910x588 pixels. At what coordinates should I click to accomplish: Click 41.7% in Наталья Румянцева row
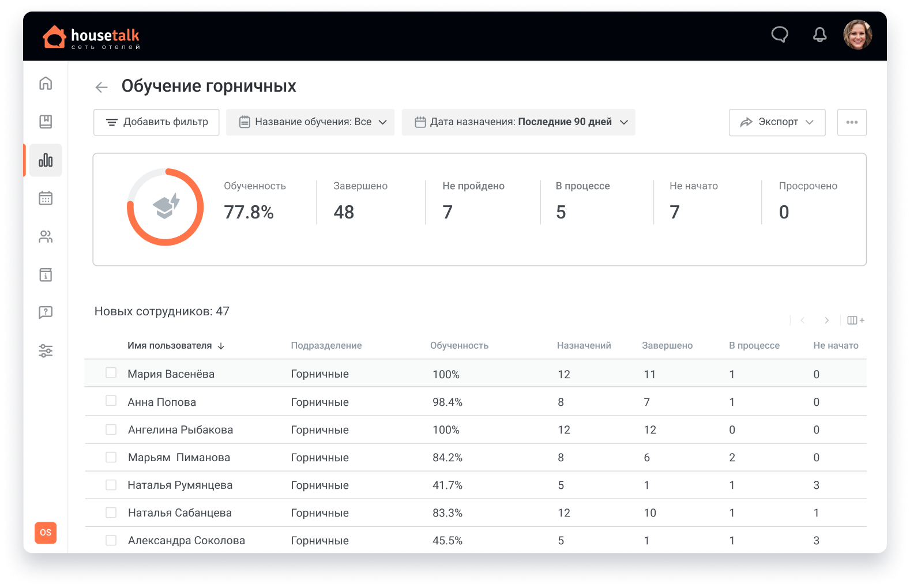click(x=448, y=485)
